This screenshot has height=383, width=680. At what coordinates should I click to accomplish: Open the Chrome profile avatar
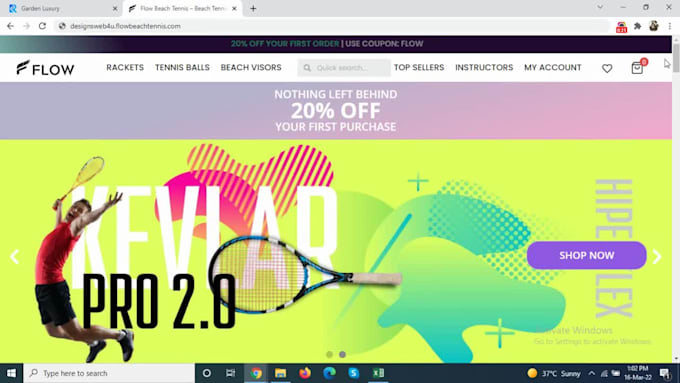pos(654,26)
